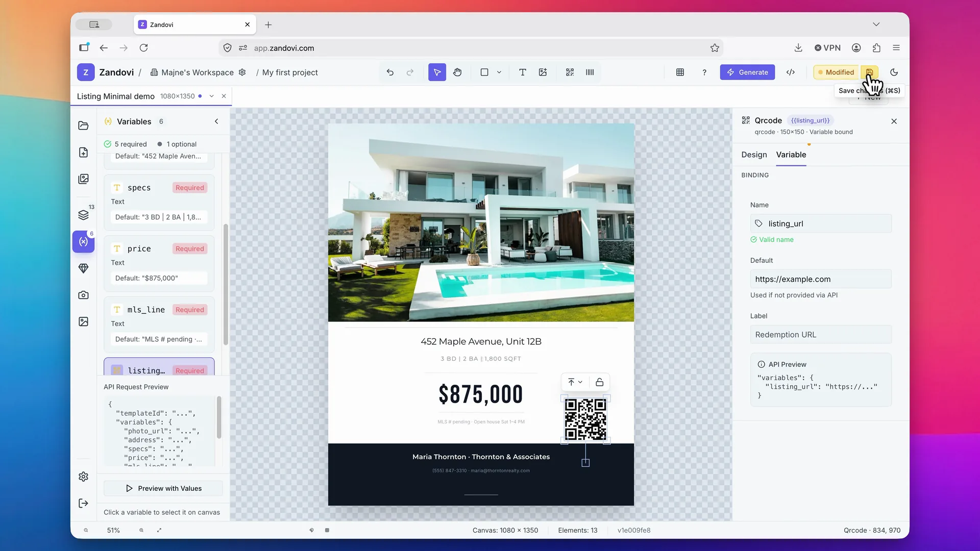Click the variables list scrollbar

(226, 284)
